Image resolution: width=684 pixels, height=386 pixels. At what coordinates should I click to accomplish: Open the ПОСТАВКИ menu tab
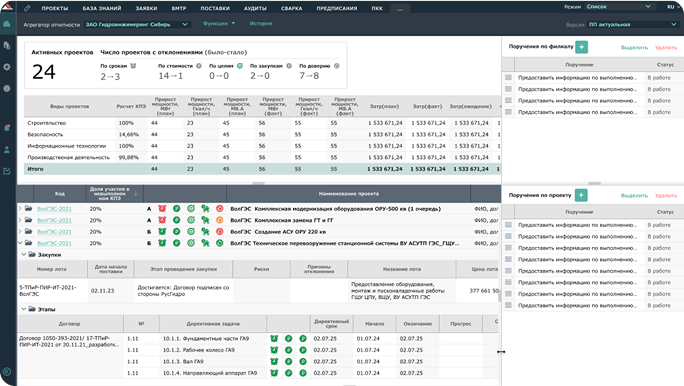point(215,8)
